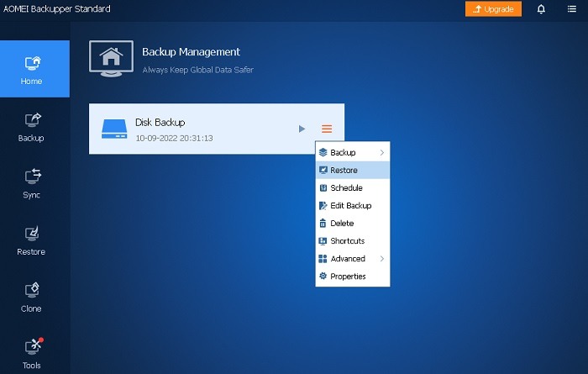
Task: Open notifications bell icon
Action: click(x=541, y=9)
